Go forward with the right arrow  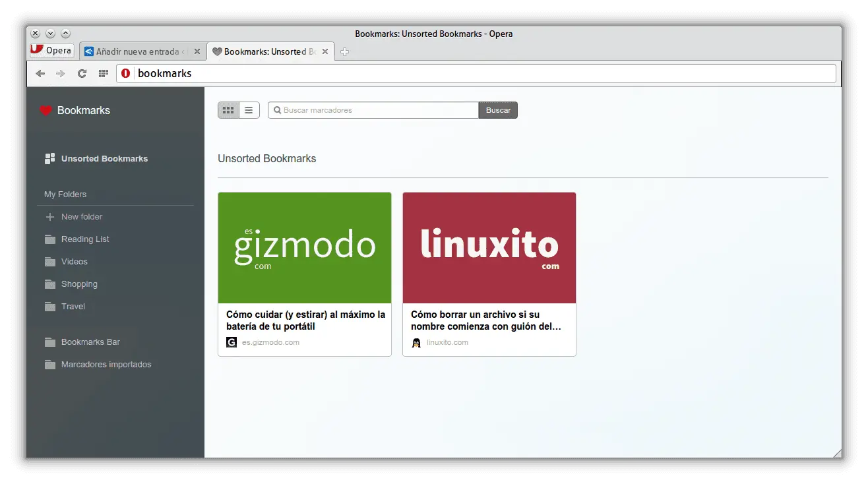coord(61,73)
